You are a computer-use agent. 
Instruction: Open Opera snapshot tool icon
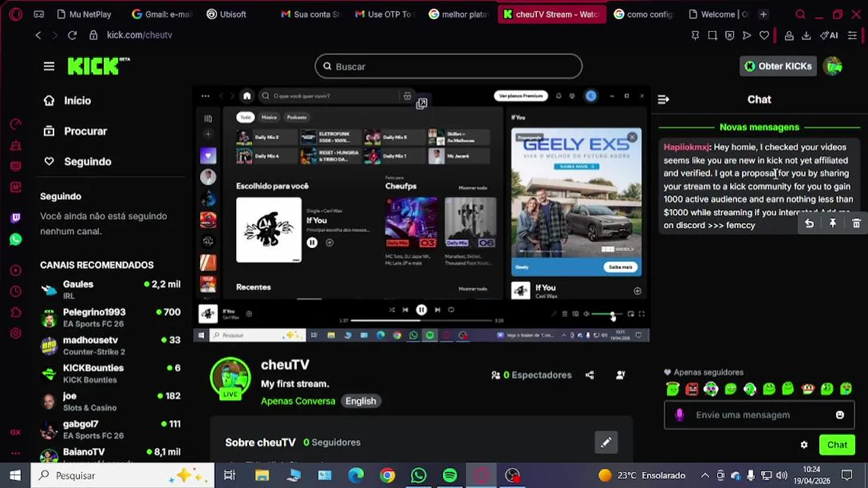pos(712,35)
